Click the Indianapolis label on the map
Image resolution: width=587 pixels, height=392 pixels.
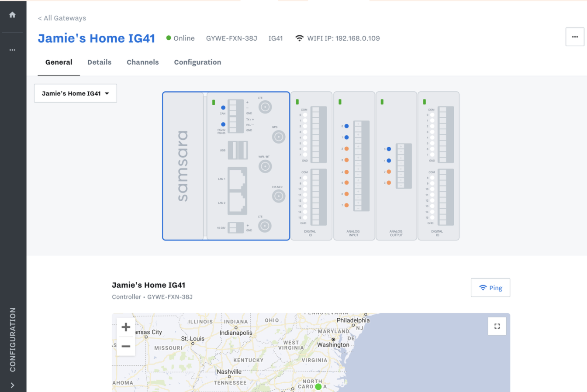coord(236,333)
